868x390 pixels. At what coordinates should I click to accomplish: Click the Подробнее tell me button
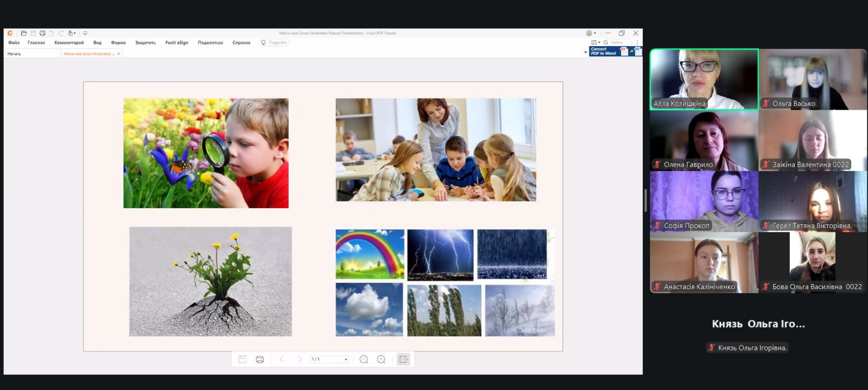click(275, 42)
